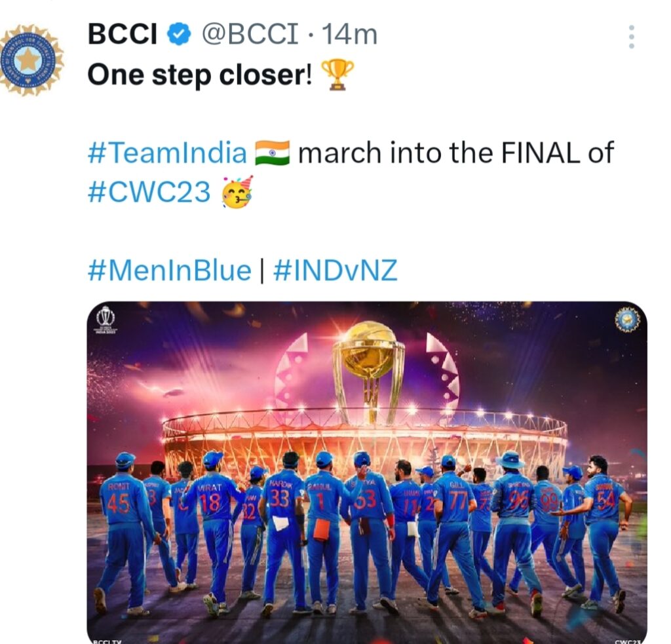Tap the #MenInBlue hashtag

click(170, 269)
